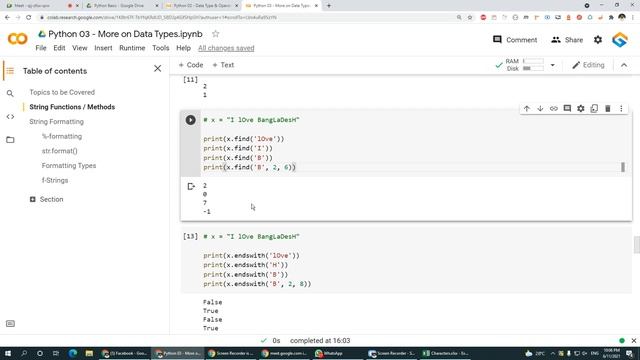This screenshot has width=640, height=360.
Task: Click inside the endswith code cell [13]
Action: point(406,260)
